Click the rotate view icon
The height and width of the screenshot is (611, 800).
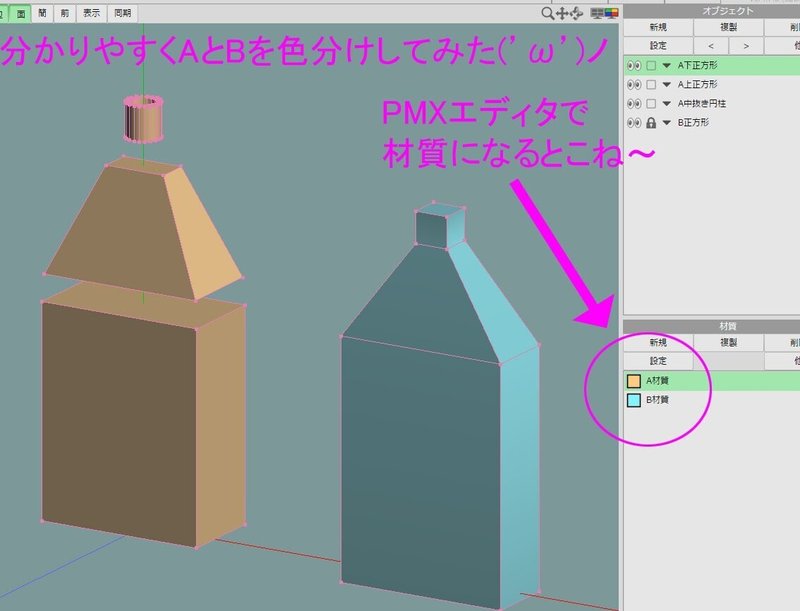point(577,13)
